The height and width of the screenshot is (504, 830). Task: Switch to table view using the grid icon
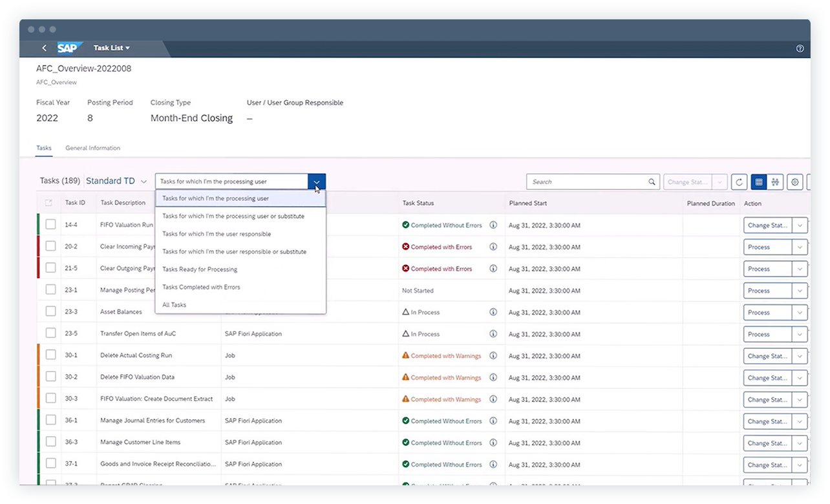(x=758, y=182)
